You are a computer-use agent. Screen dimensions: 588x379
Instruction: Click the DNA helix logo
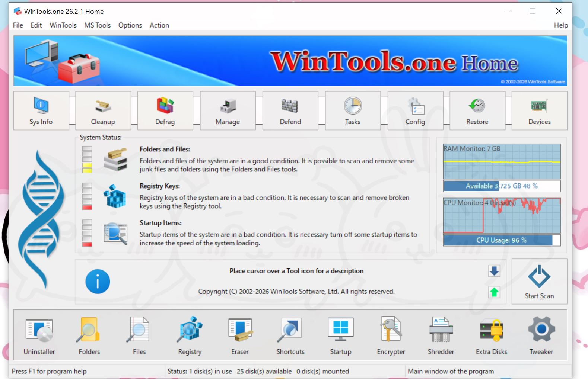pos(41,219)
